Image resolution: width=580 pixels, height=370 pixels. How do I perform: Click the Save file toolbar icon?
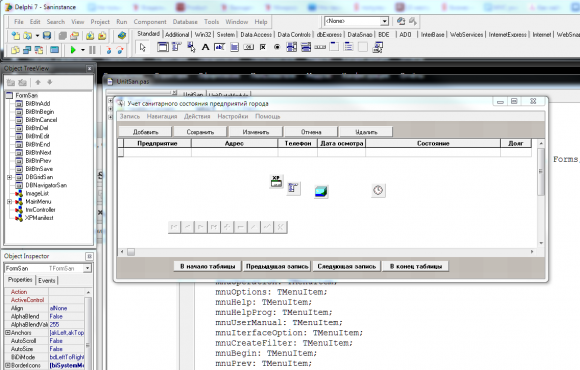47,36
